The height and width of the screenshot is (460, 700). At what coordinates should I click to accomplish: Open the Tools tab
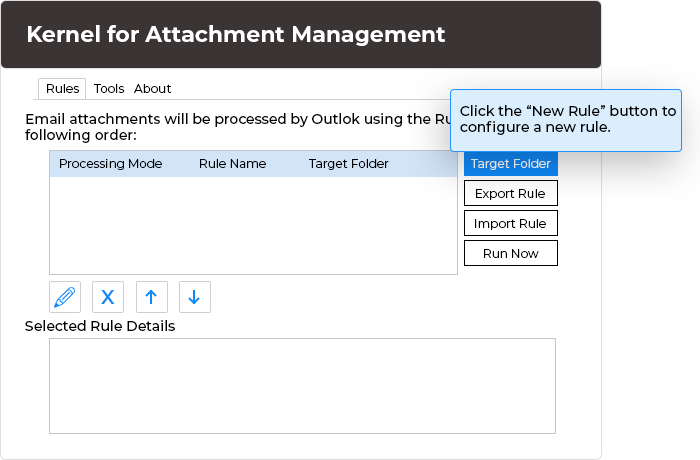[x=109, y=89]
